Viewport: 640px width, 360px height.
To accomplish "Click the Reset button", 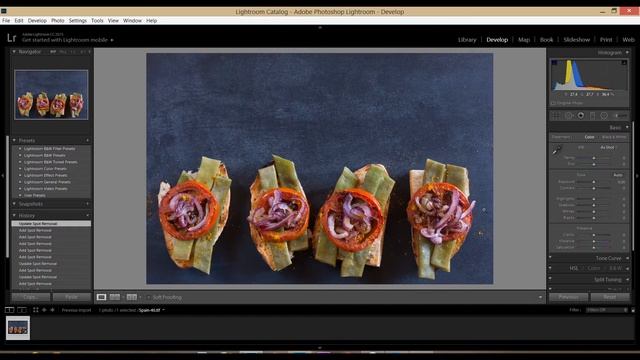I will [x=609, y=297].
